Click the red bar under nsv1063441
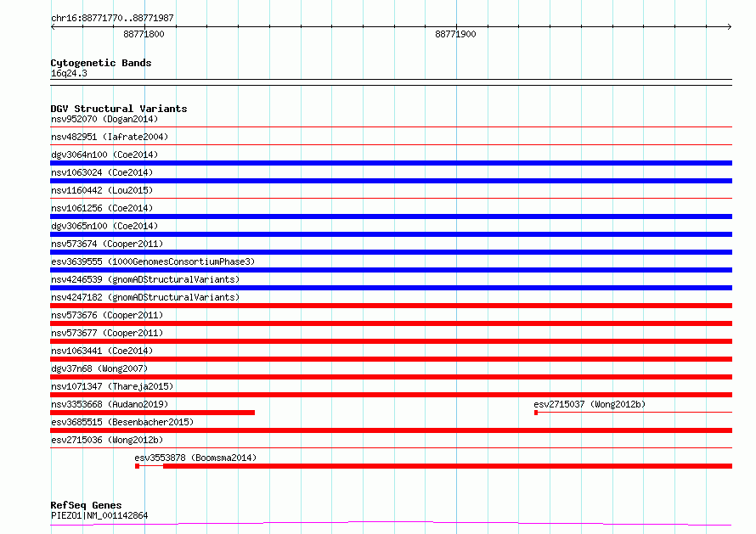This screenshot has height=534, width=756. (391, 359)
